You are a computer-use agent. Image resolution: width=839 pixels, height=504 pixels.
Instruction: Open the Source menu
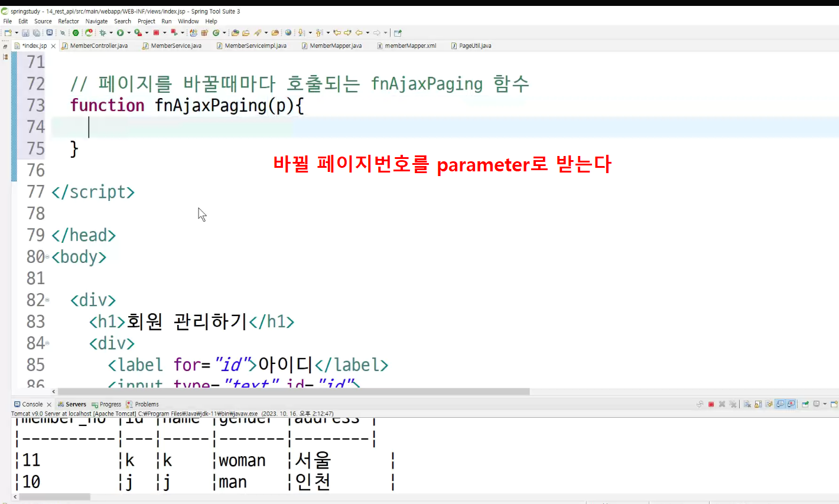pos(43,21)
